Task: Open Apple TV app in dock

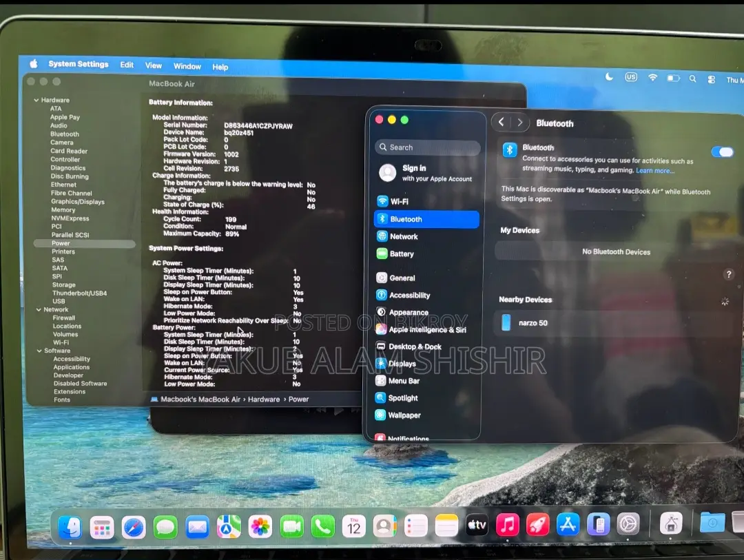Action: click(x=477, y=525)
